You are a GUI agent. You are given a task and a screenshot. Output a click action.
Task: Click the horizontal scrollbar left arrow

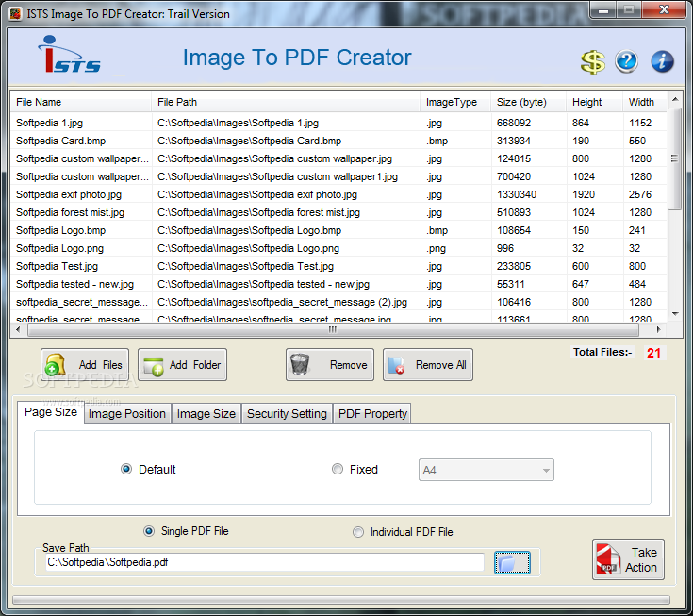tap(18, 329)
